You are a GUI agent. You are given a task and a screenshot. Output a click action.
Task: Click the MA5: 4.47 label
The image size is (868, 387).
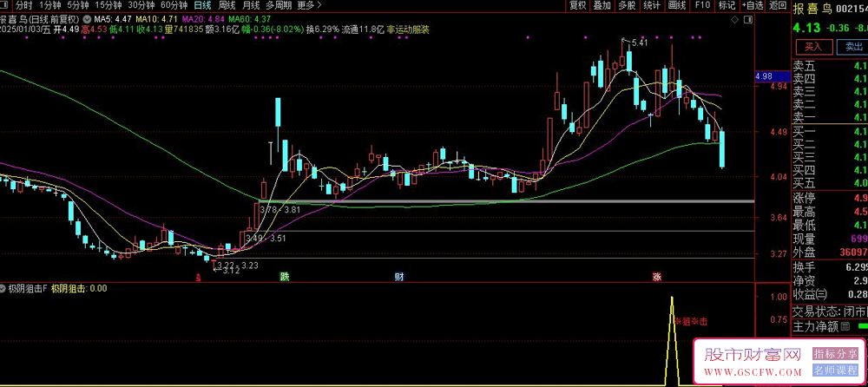(x=112, y=19)
